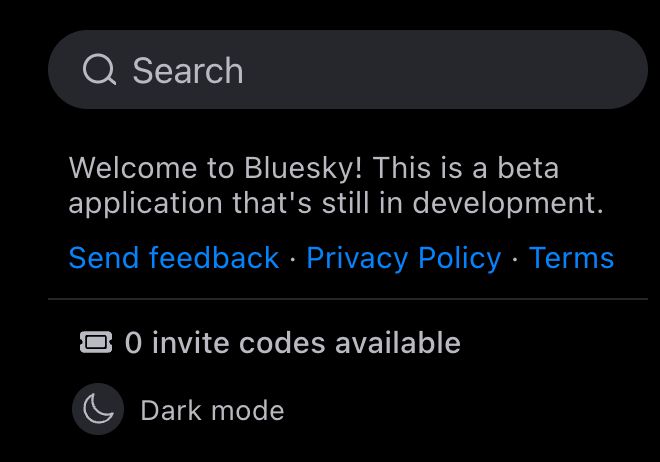Click the crescent moon icon
Image resolution: width=660 pixels, height=462 pixels.
[x=98, y=410]
